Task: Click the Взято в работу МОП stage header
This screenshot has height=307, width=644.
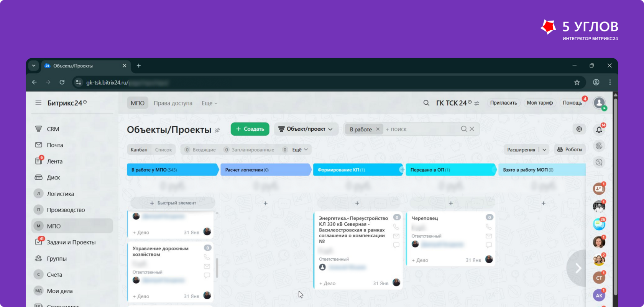Action: point(542,170)
